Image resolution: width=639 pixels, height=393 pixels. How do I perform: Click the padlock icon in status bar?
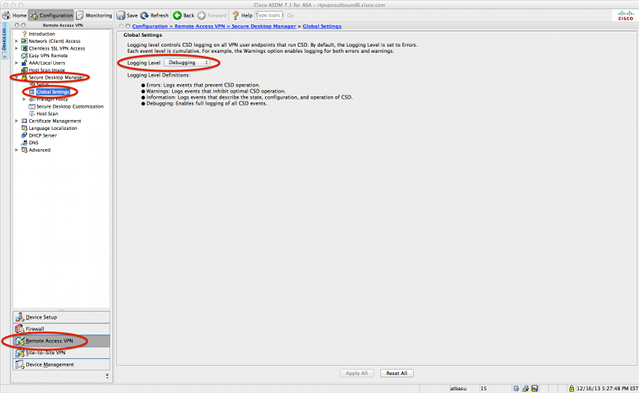point(571,389)
